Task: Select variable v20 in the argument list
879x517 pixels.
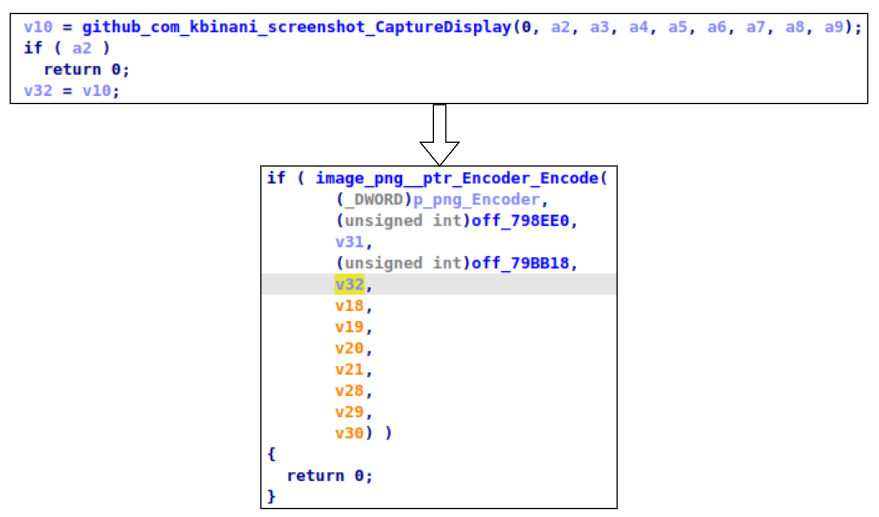Action: tap(349, 349)
